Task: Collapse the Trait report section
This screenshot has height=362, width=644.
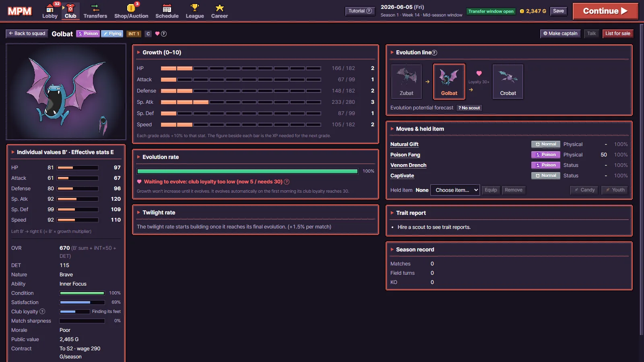Action: 392,213
